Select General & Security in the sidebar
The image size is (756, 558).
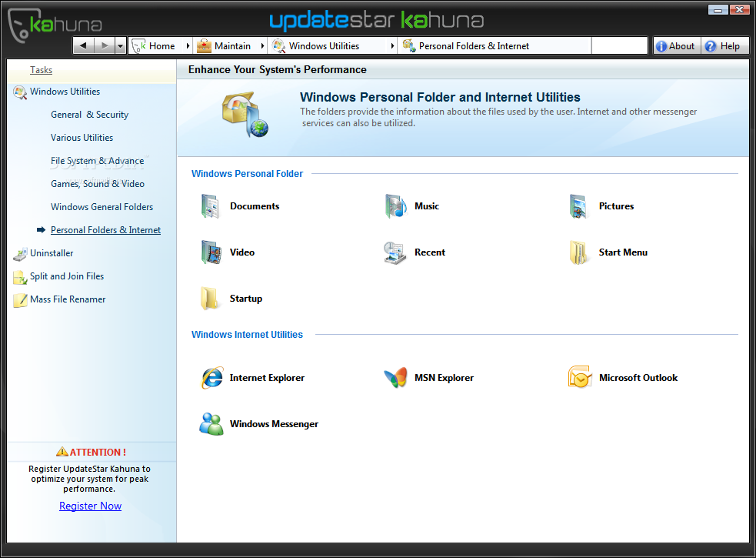(90, 115)
